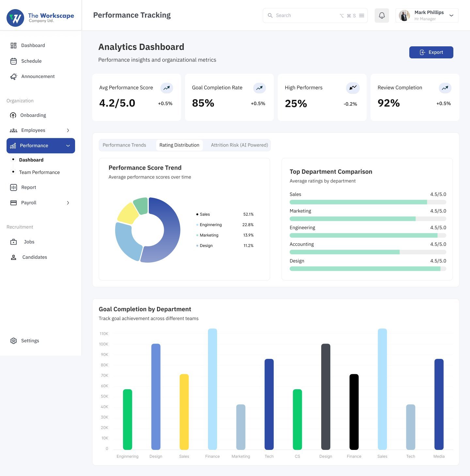Click the search magnifier icon

[x=270, y=15]
